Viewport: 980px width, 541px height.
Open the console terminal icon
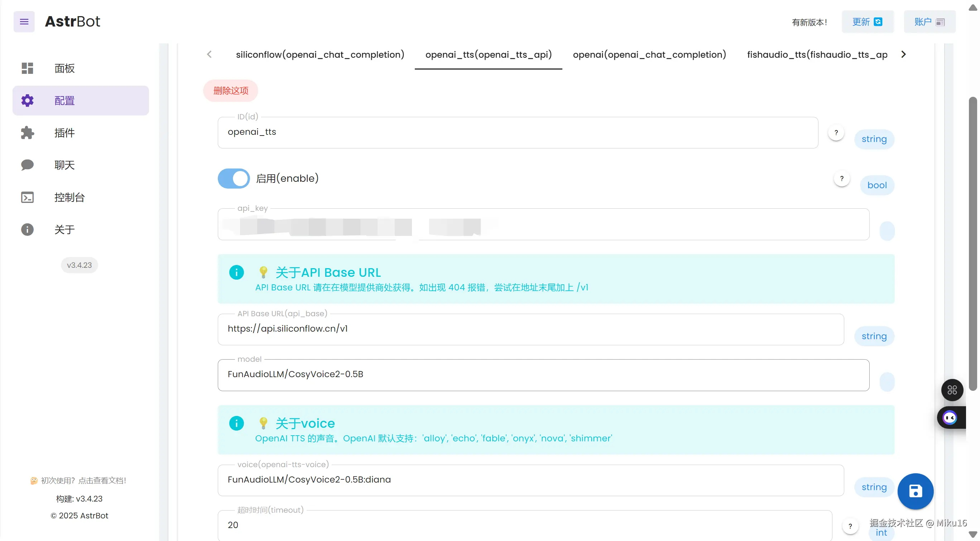pyautogui.click(x=27, y=197)
